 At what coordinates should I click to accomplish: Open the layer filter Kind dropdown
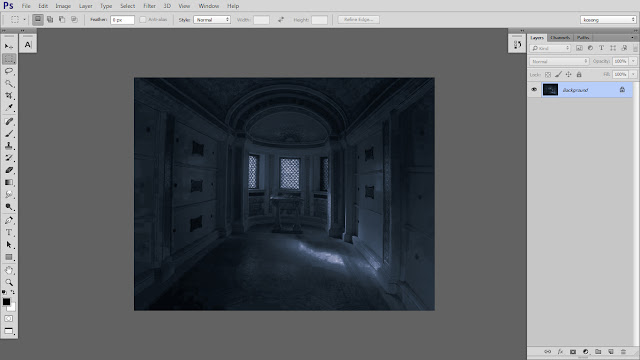point(550,48)
